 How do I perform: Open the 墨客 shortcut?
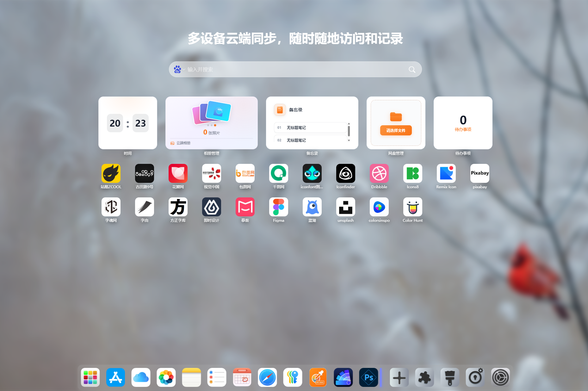click(x=245, y=207)
